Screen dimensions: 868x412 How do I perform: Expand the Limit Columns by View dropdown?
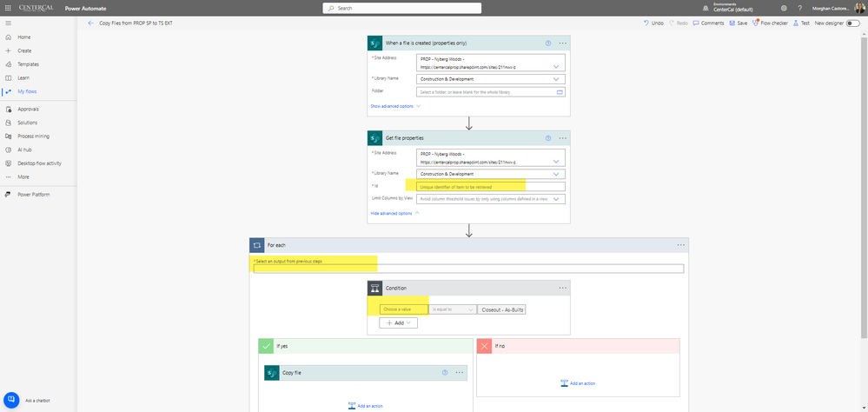tap(556, 199)
